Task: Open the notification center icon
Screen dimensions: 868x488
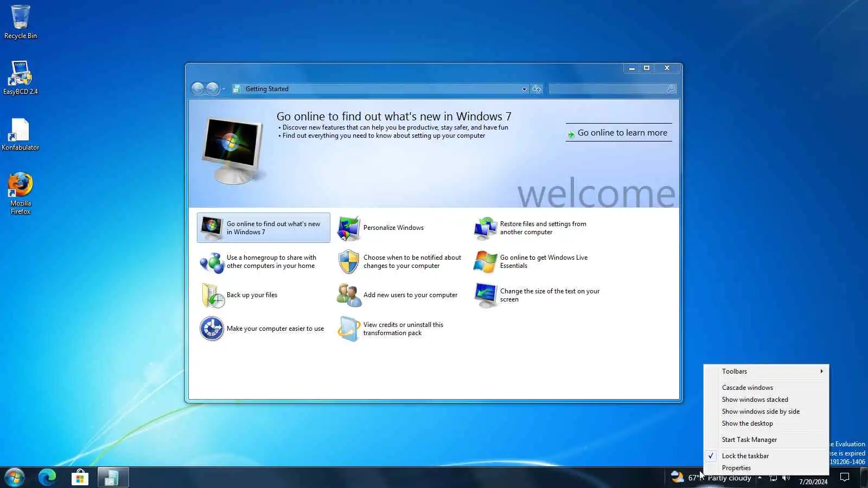Action: pos(845,478)
